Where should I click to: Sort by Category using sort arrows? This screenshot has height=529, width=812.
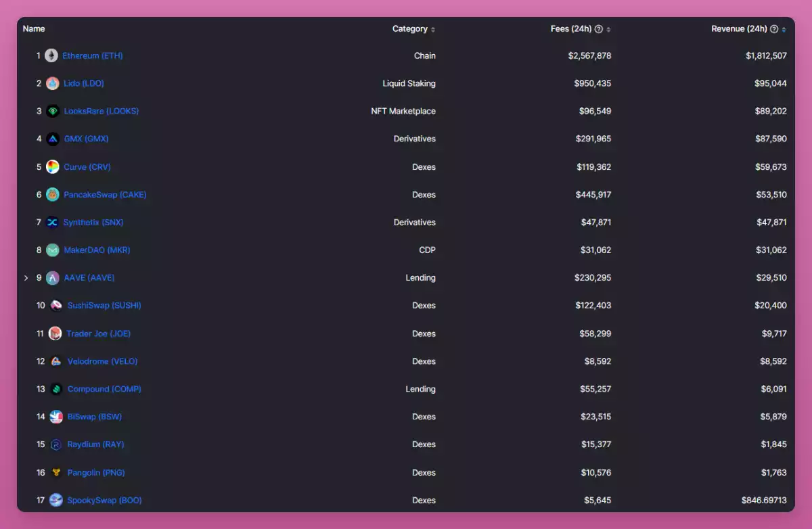[x=433, y=30]
